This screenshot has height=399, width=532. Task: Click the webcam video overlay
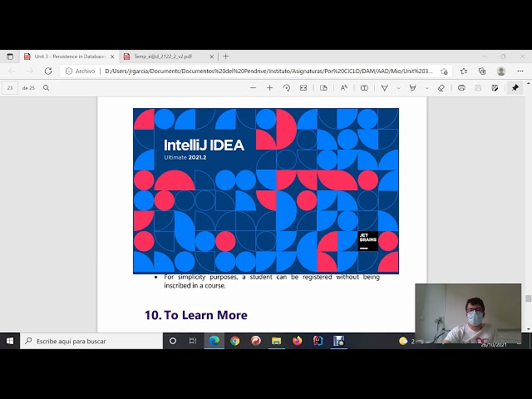pos(468,313)
